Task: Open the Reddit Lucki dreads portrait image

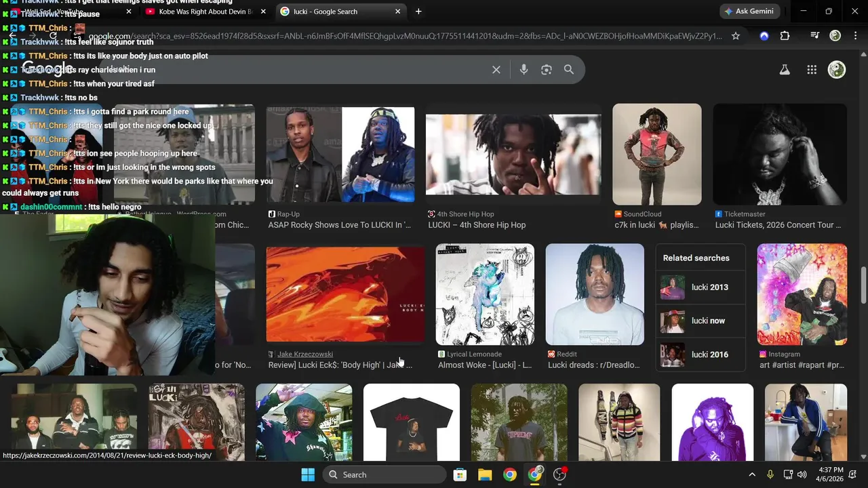Action: coord(595,295)
